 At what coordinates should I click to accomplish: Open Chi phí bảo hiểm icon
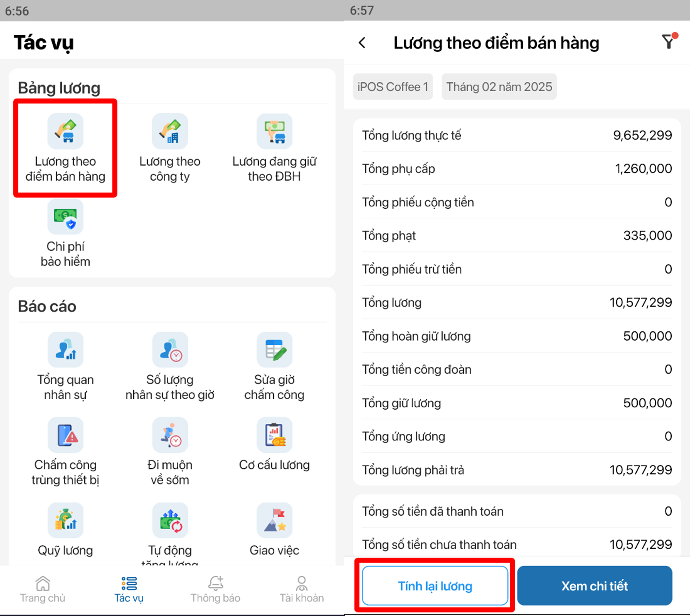65,217
